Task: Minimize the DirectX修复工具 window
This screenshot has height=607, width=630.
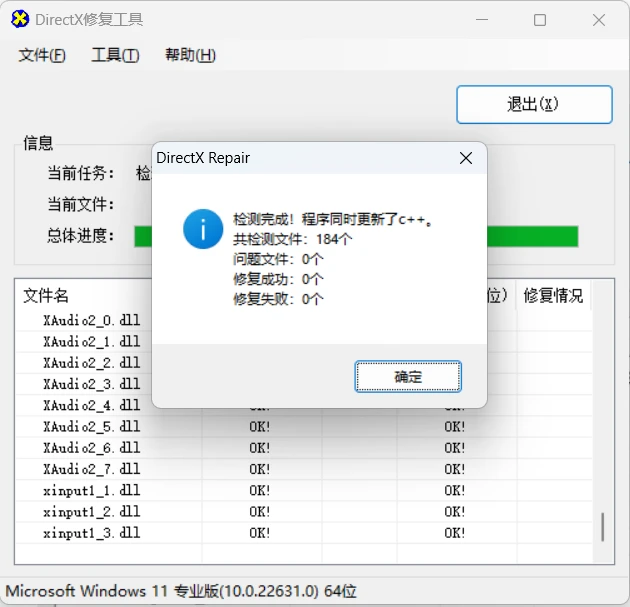Action: [482, 19]
